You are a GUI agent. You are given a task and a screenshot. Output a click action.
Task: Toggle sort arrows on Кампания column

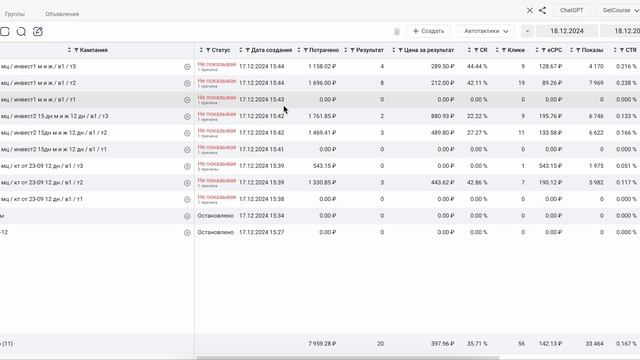[69, 50]
